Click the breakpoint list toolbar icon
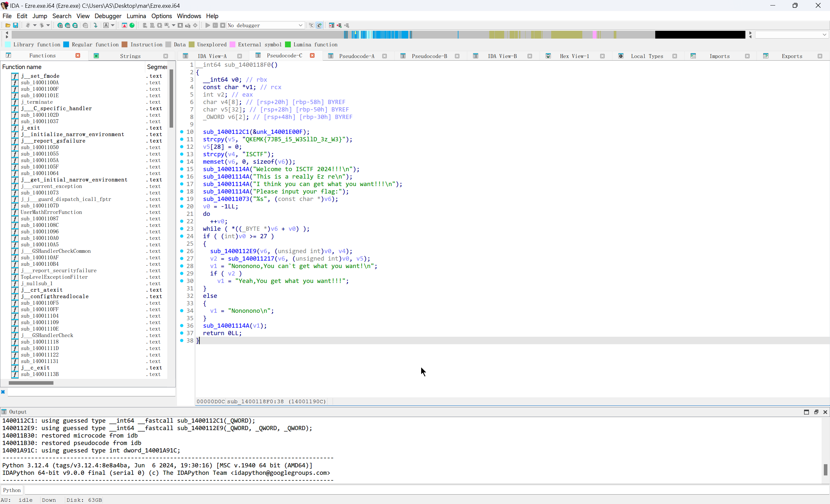830x504 pixels. point(331,25)
